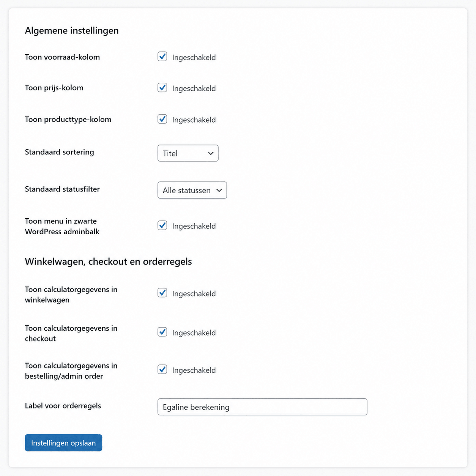This screenshot has width=476, height=476.
Task: Uncheck the Toon voorraad-kolom checkbox
Action: click(162, 57)
